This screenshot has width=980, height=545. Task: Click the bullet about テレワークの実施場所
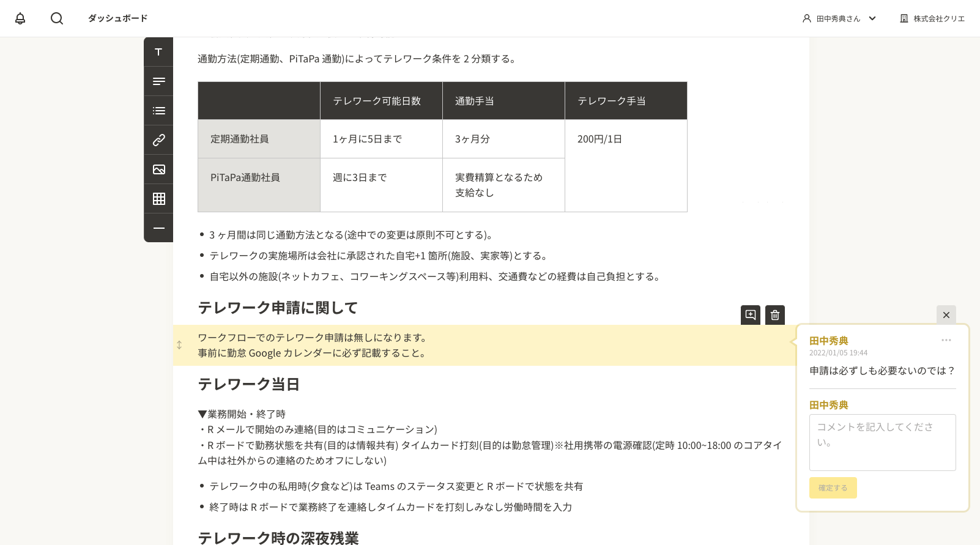[379, 256]
